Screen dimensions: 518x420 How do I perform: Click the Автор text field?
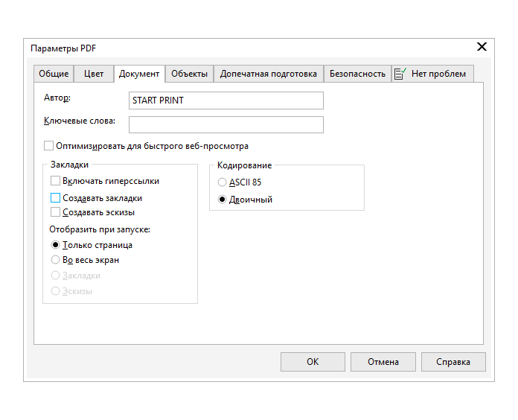coord(226,101)
